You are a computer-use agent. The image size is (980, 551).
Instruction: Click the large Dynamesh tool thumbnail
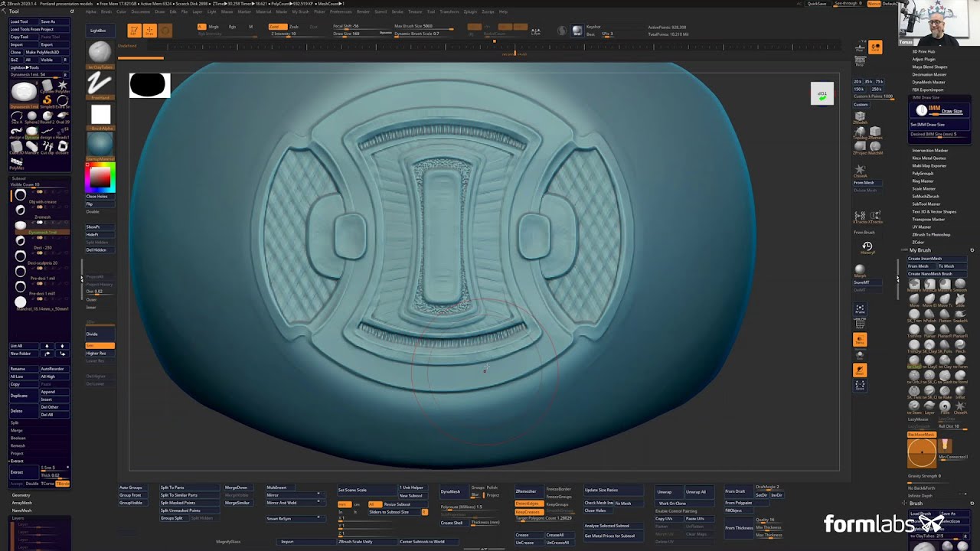click(x=24, y=93)
